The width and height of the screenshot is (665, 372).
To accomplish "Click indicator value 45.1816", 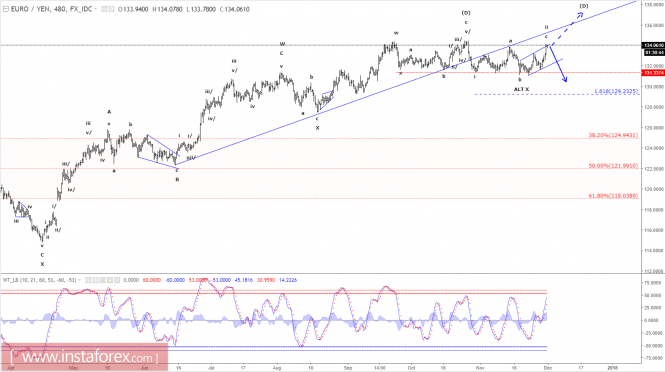I will tap(244, 280).
